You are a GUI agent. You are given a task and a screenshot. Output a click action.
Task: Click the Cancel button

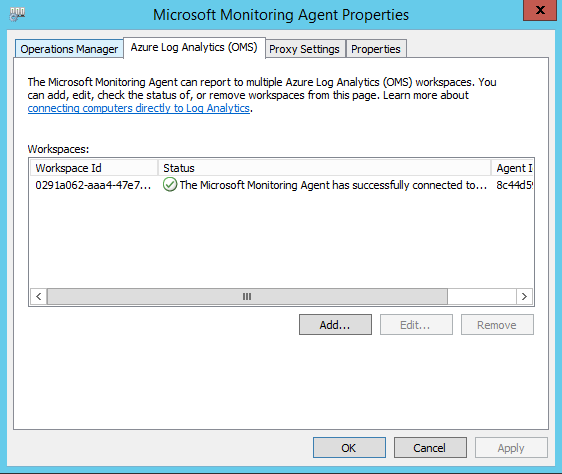430,447
